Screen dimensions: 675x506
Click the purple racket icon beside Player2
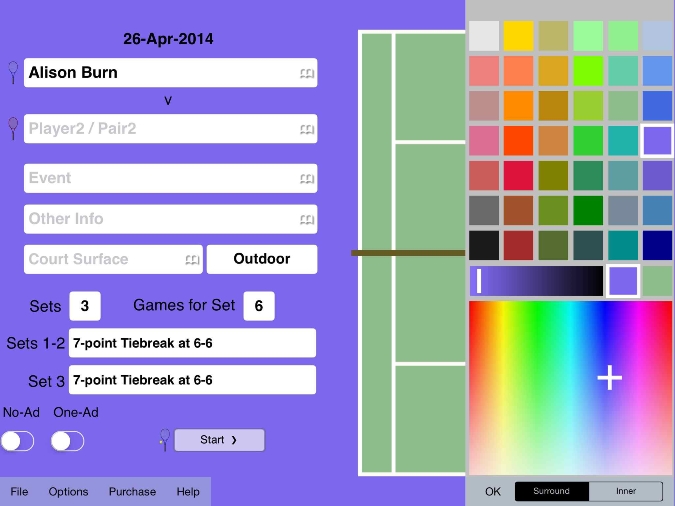pyautogui.click(x=13, y=128)
